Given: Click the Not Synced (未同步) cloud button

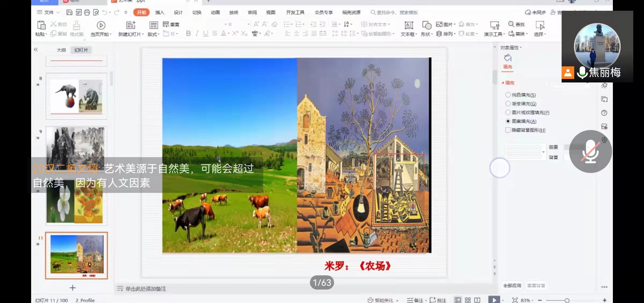Looking at the screenshot, I should (x=536, y=12).
